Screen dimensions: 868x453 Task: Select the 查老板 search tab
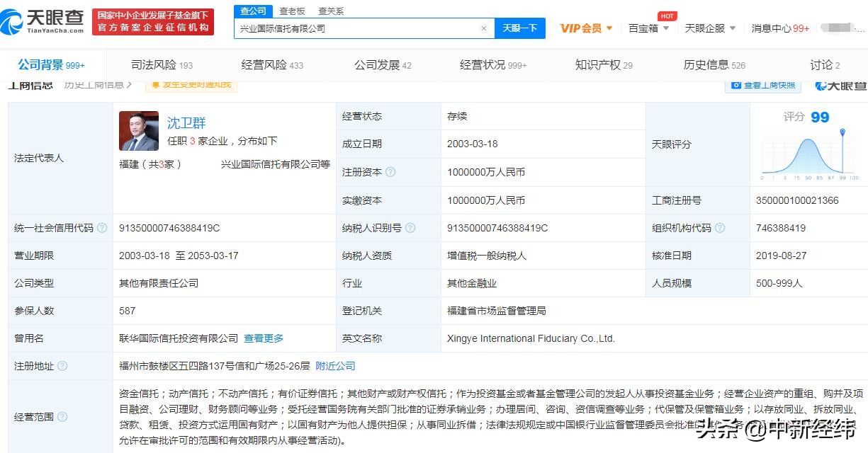[292, 11]
